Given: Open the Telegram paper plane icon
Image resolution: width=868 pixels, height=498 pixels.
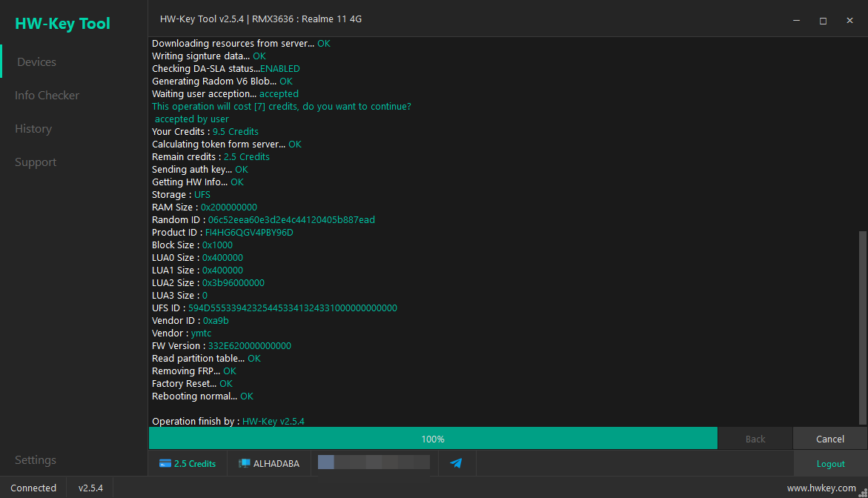Looking at the screenshot, I should tap(456, 463).
